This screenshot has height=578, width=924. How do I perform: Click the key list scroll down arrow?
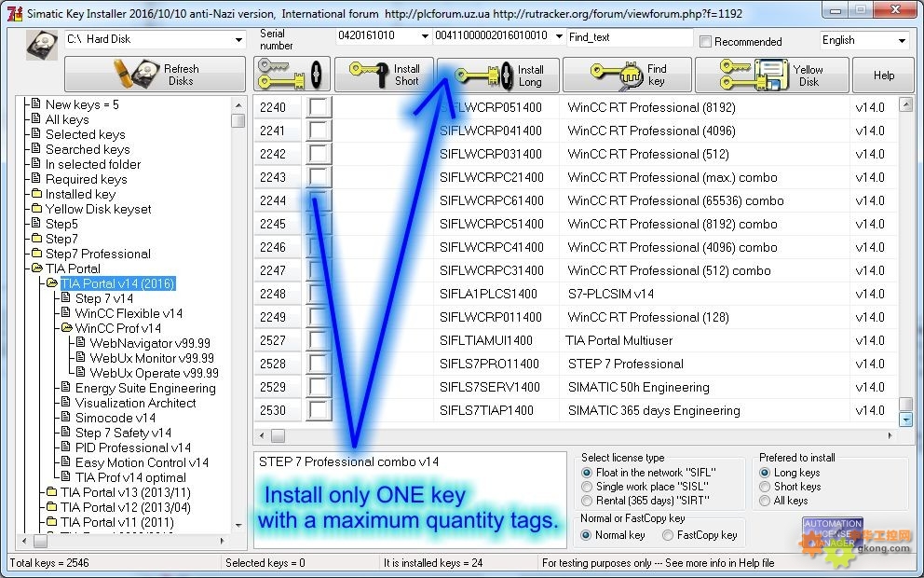click(905, 420)
